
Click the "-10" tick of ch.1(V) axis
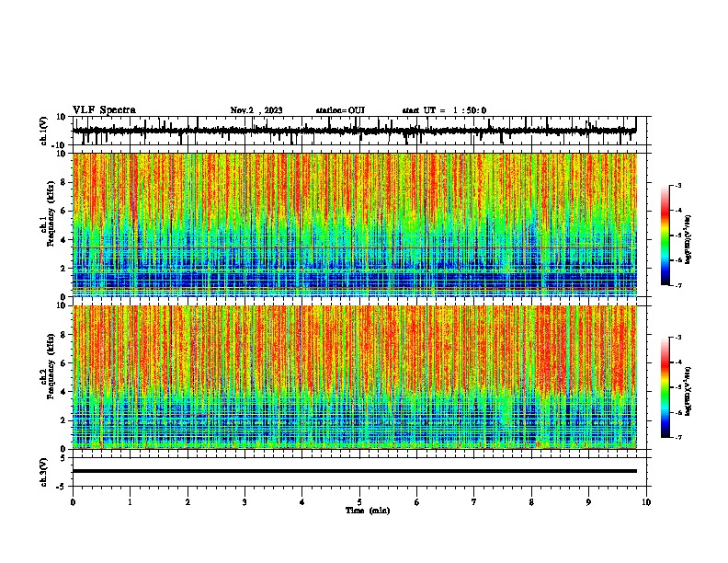[59, 145]
